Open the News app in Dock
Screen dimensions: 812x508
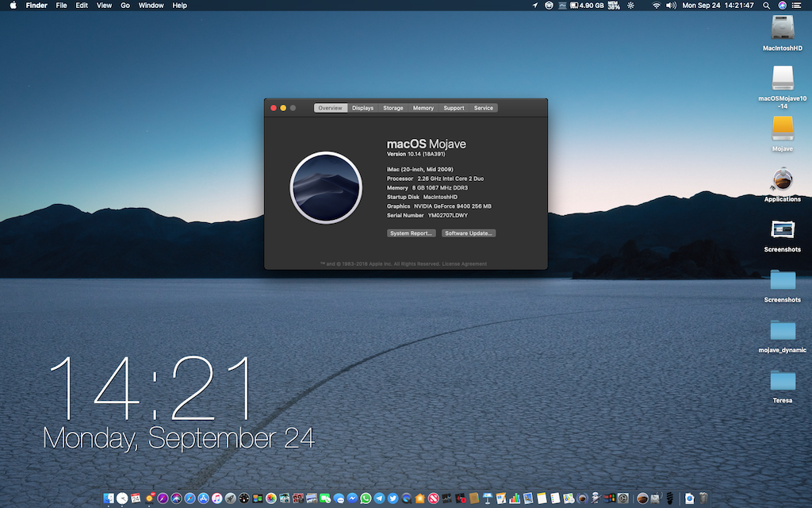[x=434, y=498]
